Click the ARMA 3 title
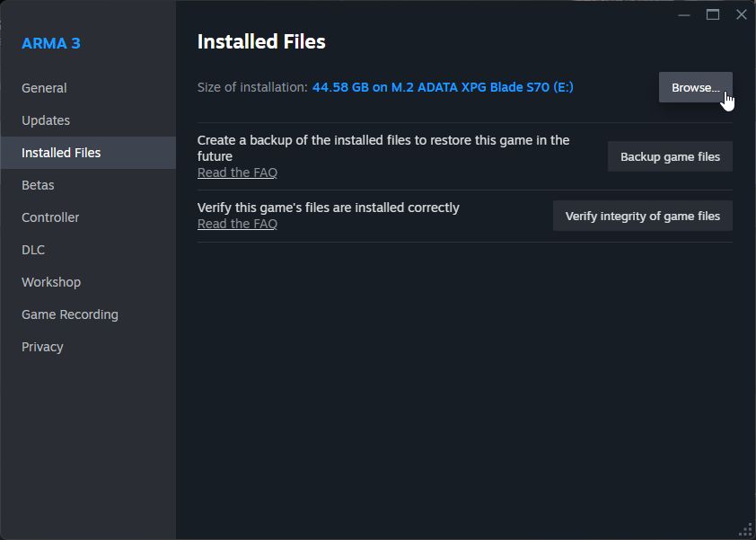 point(51,43)
